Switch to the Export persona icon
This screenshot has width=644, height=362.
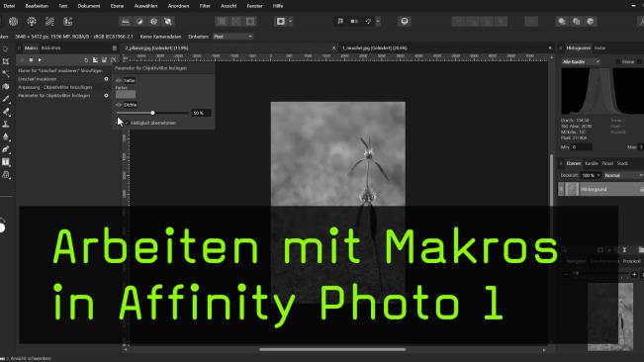click(68, 22)
